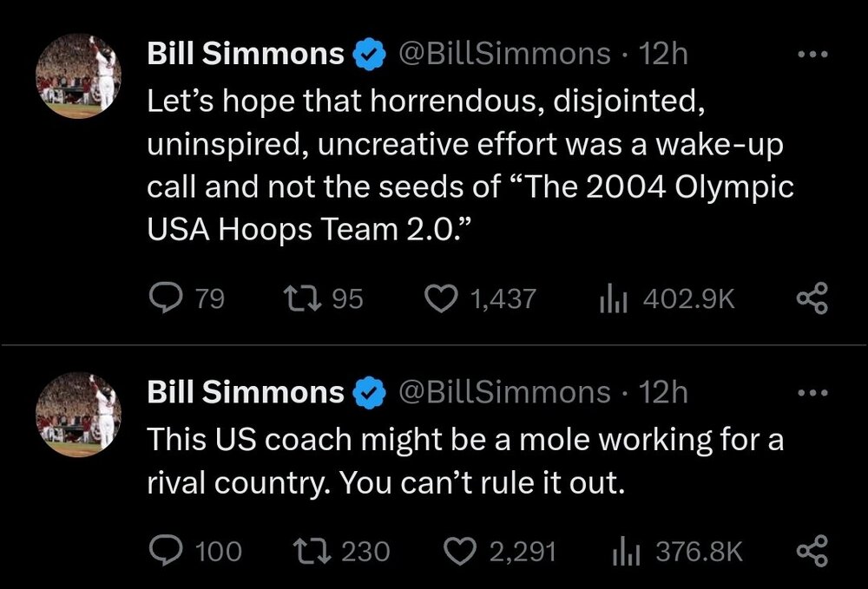Share the US coach mole tweet

tap(813, 551)
